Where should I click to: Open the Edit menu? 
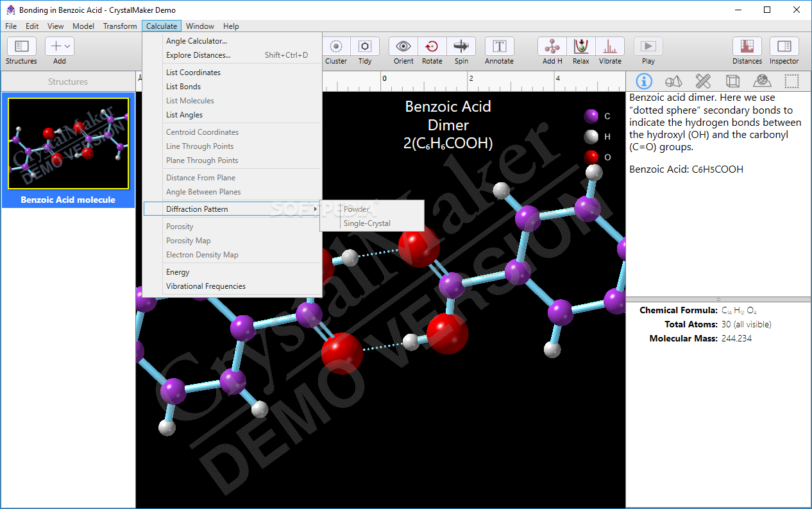click(32, 26)
